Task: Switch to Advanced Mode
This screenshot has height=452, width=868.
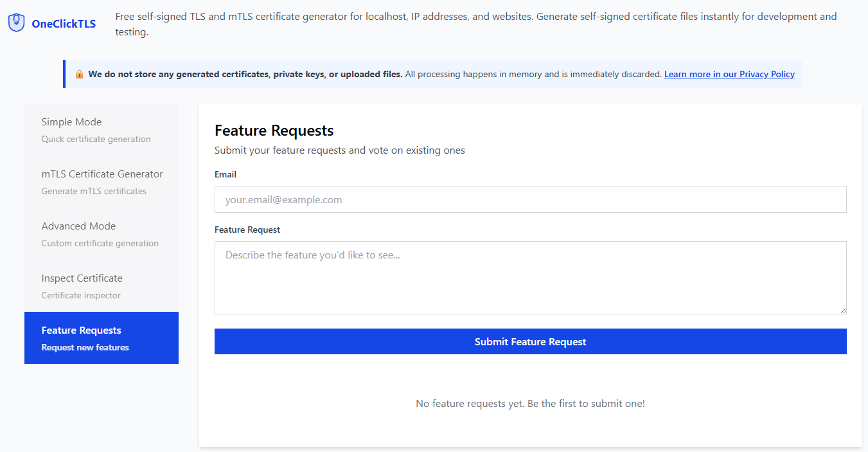Action: point(78,226)
